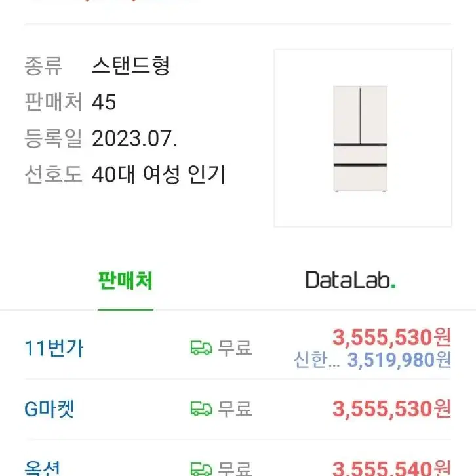Open the G마켓 seller link
Viewport: 476px width, 476px height.
click(x=49, y=408)
